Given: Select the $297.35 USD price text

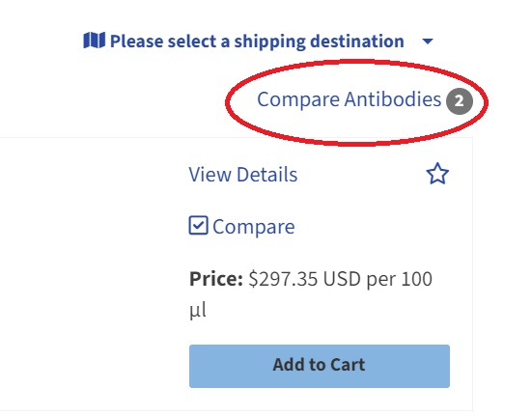Looking at the screenshot, I should pyautogui.click(x=304, y=279).
